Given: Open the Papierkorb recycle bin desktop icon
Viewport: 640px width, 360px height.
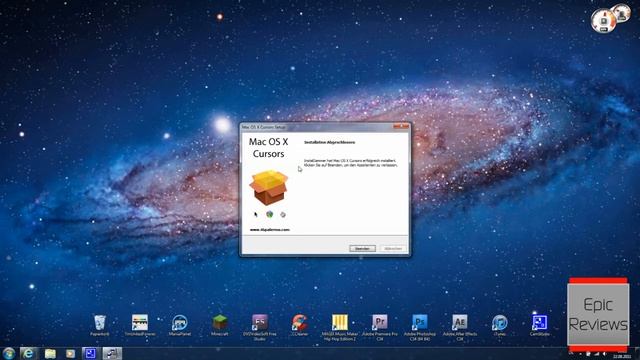Looking at the screenshot, I should 100,325.
